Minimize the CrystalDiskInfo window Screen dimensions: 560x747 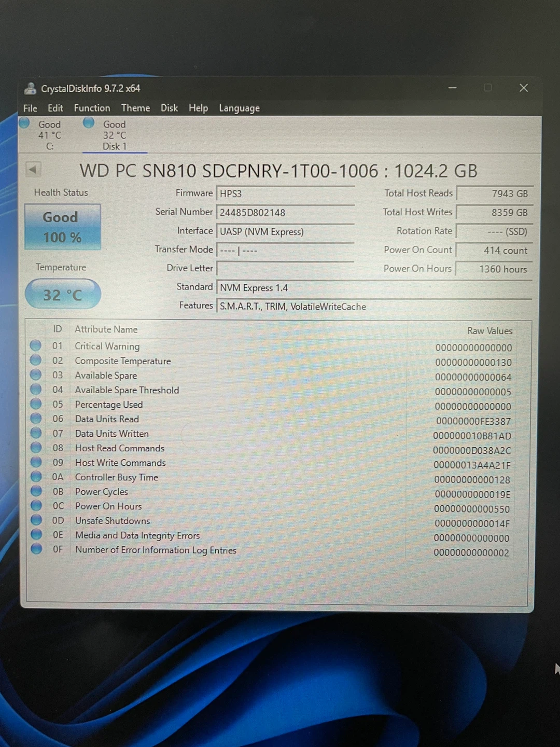tap(453, 88)
